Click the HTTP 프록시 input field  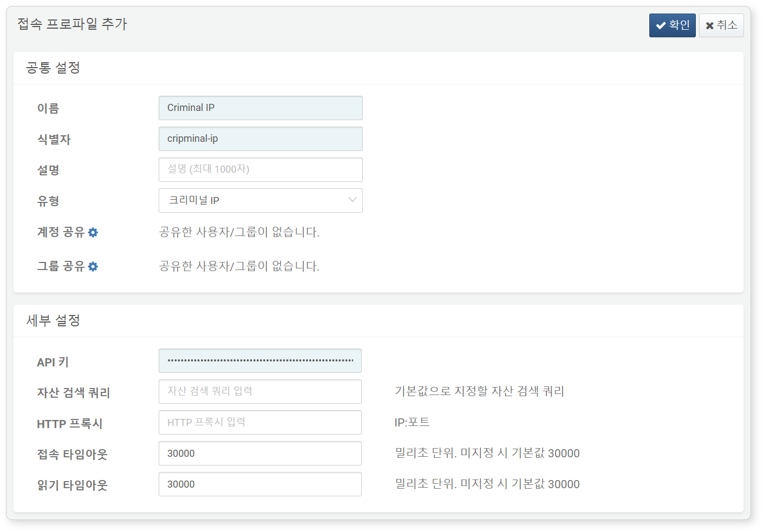tap(260, 423)
